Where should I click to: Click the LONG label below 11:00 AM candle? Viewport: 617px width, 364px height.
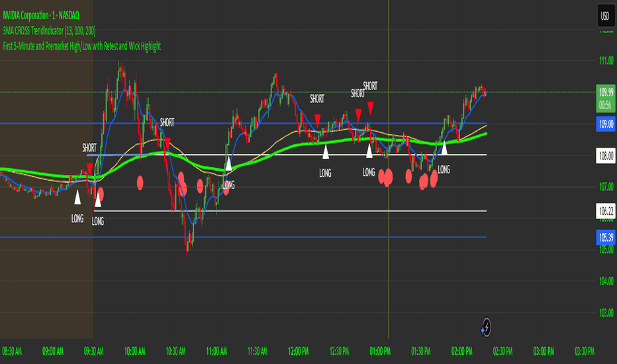point(228,185)
